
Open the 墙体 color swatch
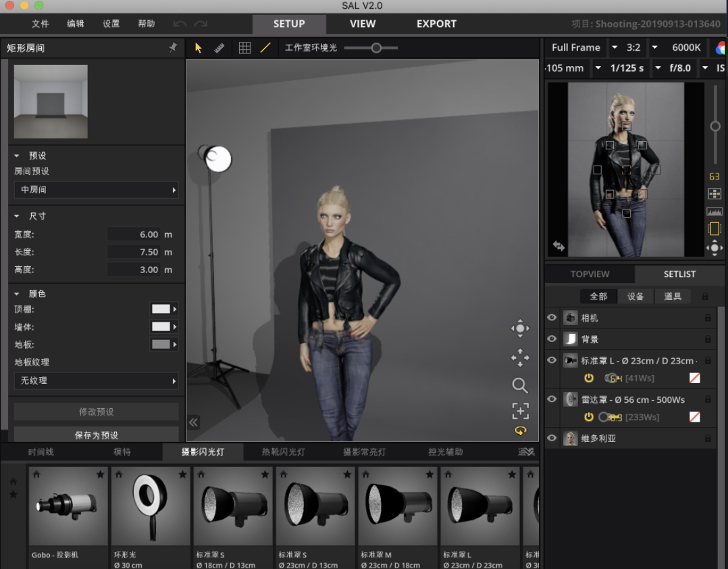pos(163,326)
